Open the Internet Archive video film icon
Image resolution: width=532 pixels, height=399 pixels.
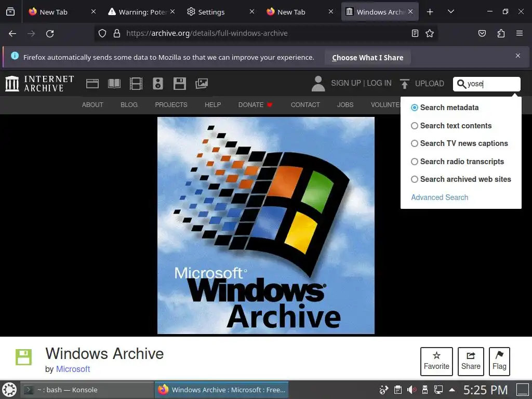click(x=136, y=84)
